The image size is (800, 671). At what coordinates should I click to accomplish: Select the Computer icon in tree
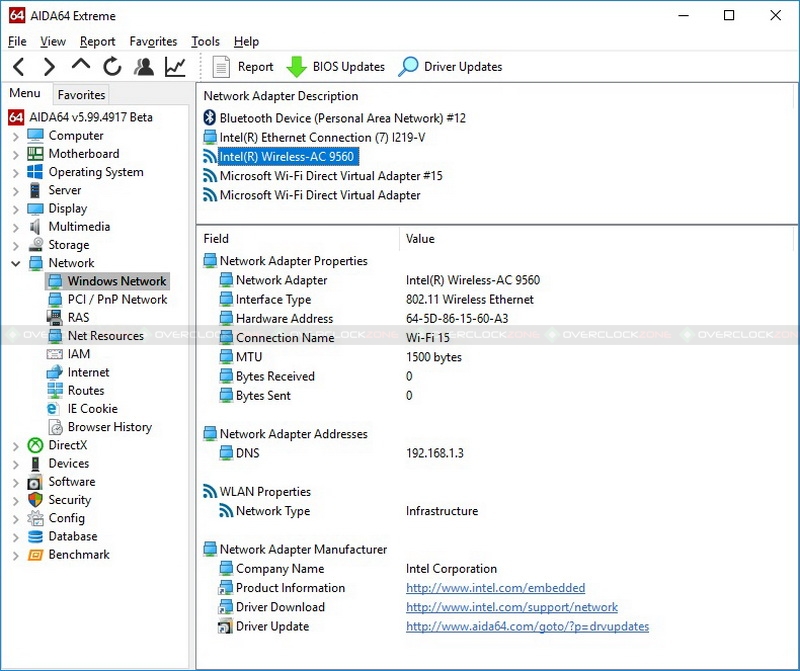tap(35, 136)
